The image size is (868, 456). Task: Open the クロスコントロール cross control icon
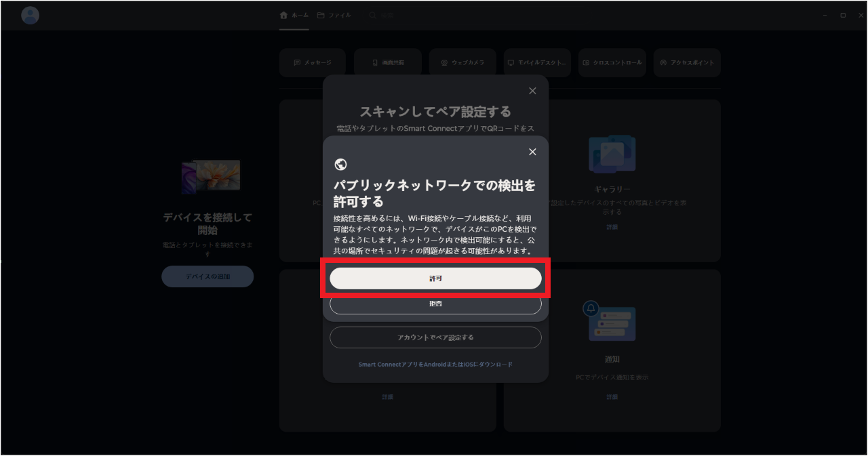coord(612,62)
